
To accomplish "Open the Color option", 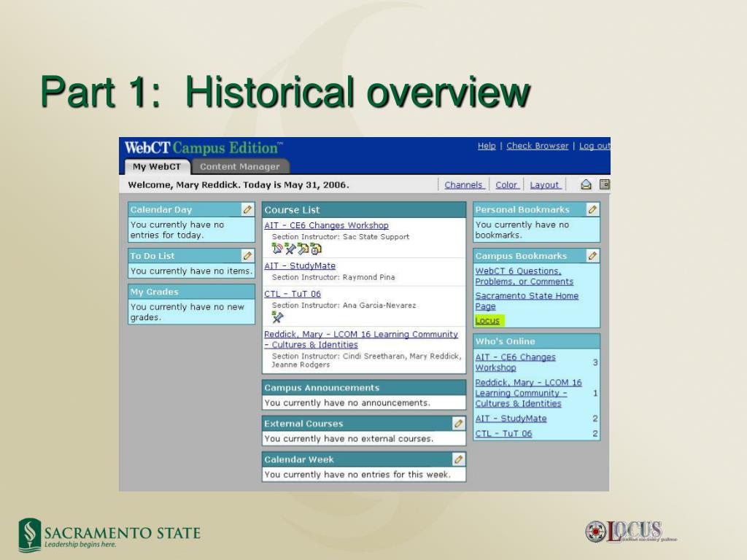I will pos(506,184).
